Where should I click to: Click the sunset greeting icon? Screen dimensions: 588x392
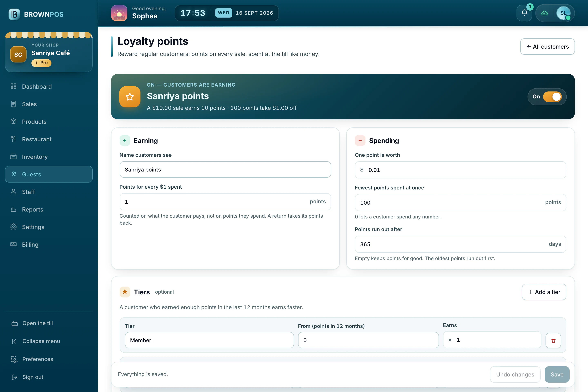119,13
